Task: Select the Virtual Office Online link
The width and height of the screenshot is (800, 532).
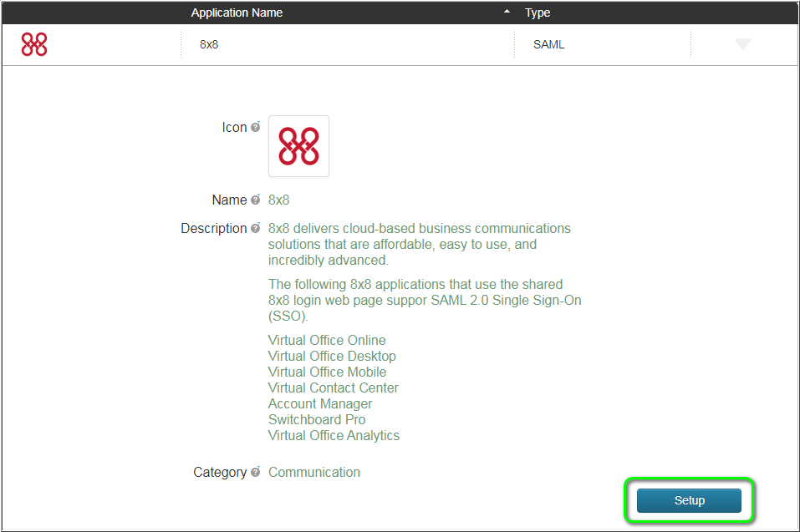Action: pyautogui.click(x=327, y=340)
